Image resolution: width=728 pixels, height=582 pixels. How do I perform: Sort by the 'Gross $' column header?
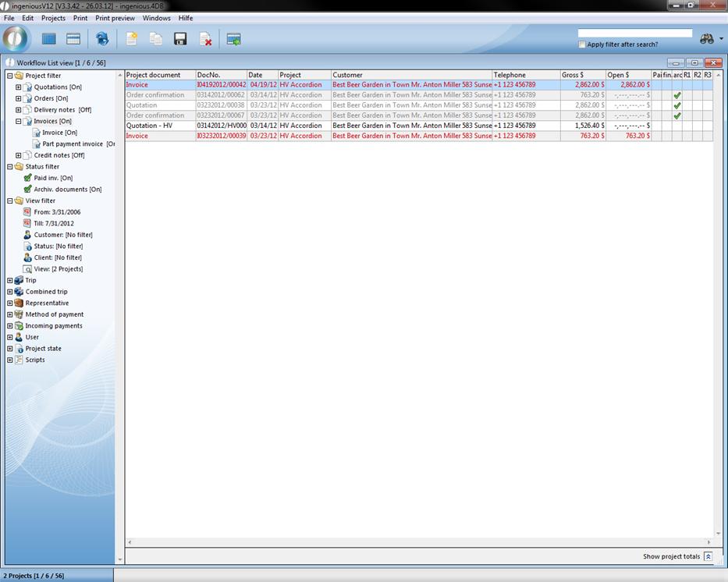tap(582, 75)
